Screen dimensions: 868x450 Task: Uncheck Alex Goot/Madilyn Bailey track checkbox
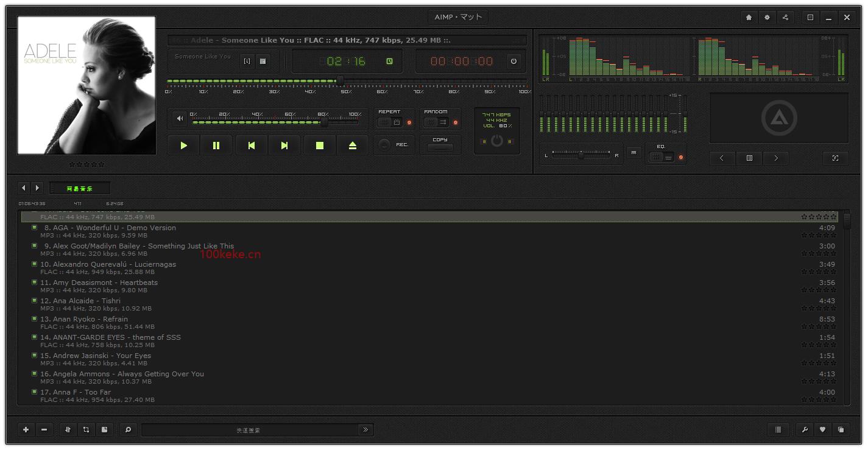pyautogui.click(x=35, y=246)
